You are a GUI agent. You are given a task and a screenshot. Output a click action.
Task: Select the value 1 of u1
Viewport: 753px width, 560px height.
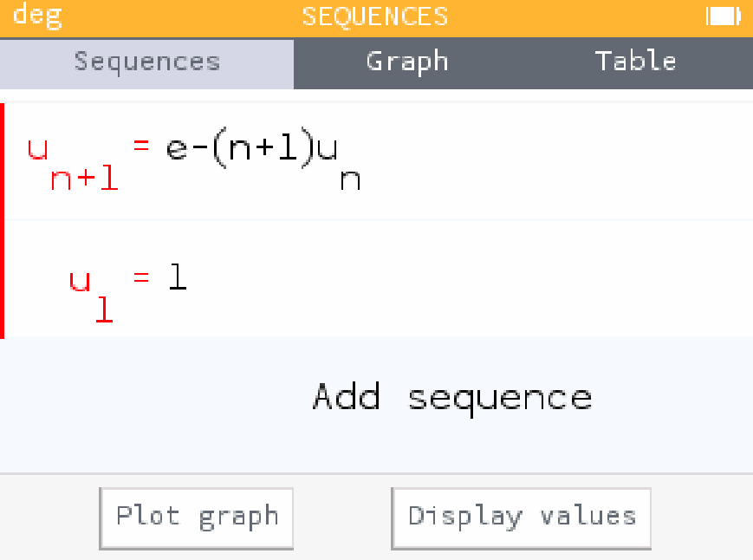pos(177,276)
